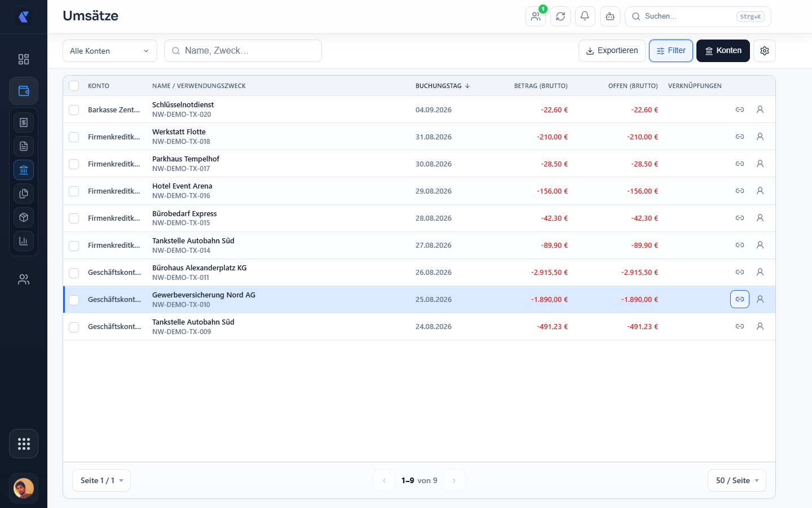Toggle the select-all checkbox in table header
The image size is (812, 508).
74,86
